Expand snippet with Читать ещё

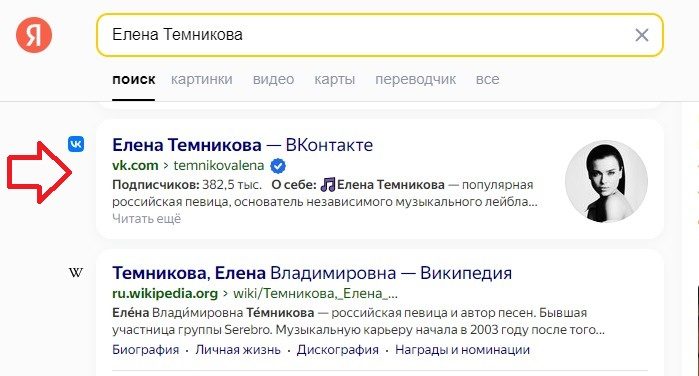(146, 219)
